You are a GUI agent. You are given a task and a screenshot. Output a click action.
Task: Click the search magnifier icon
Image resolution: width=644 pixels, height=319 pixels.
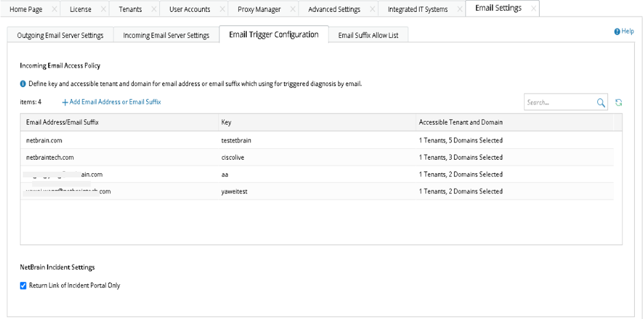click(x=601, y=103)
